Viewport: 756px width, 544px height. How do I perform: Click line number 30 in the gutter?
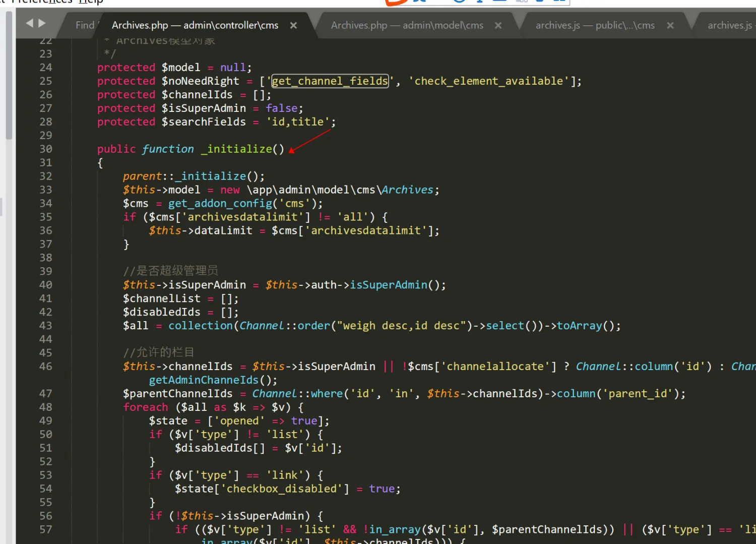46,149
